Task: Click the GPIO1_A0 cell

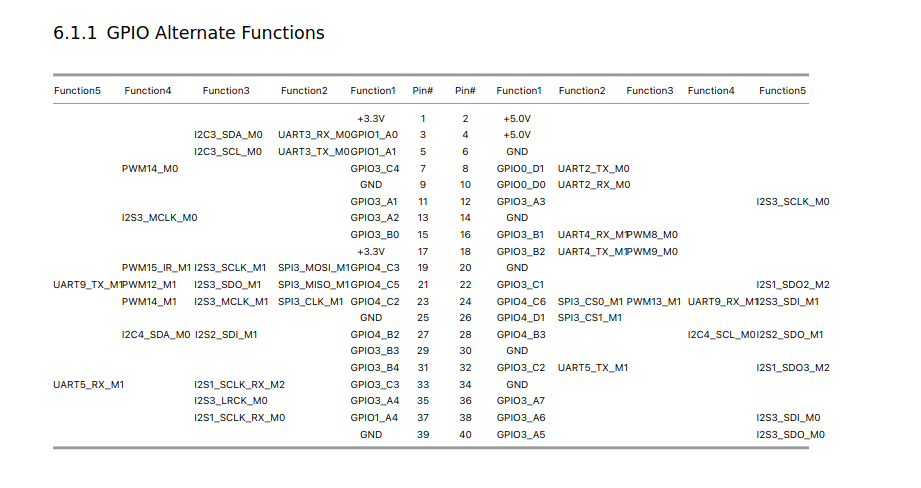Action: pos(374,134)
